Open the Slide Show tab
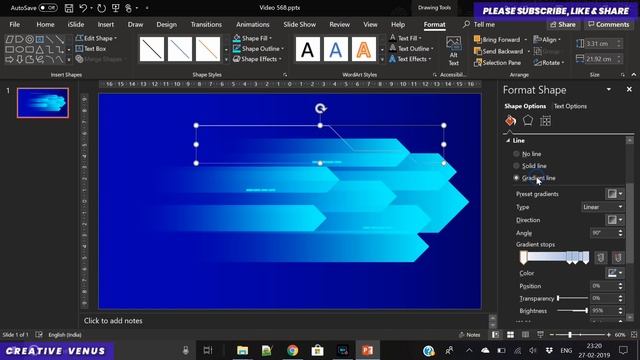This screenshot has width=640, height=360. pos(300,24)
